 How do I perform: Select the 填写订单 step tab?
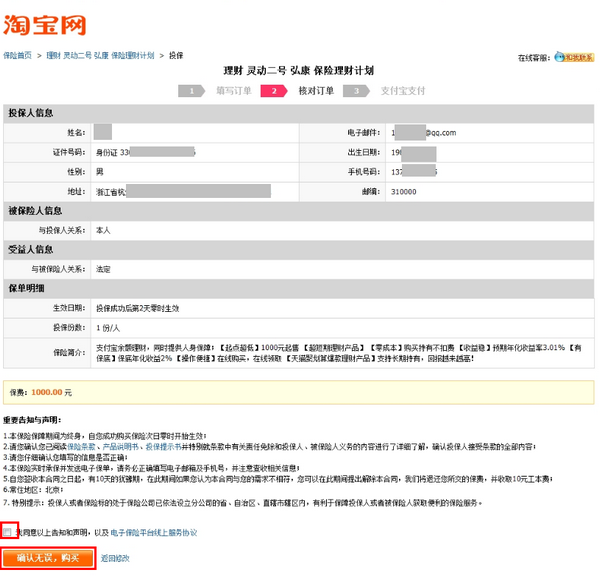pyautogui.click(x=233, y=91)
